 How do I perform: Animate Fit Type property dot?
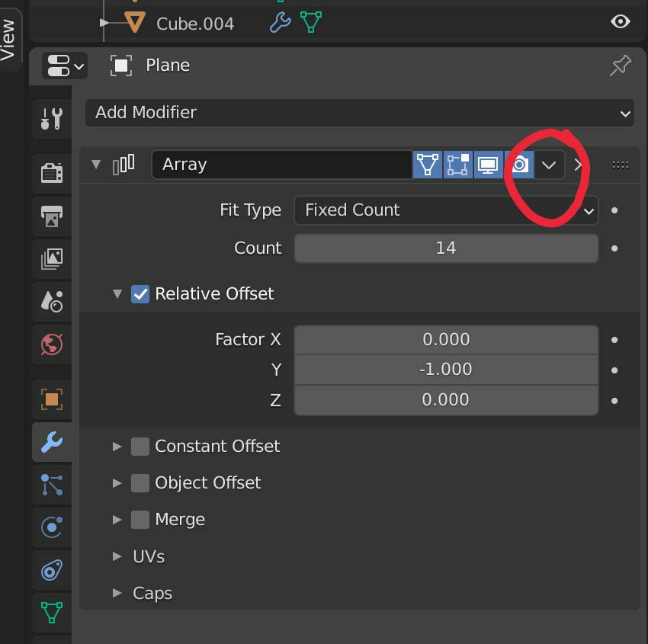614,210
